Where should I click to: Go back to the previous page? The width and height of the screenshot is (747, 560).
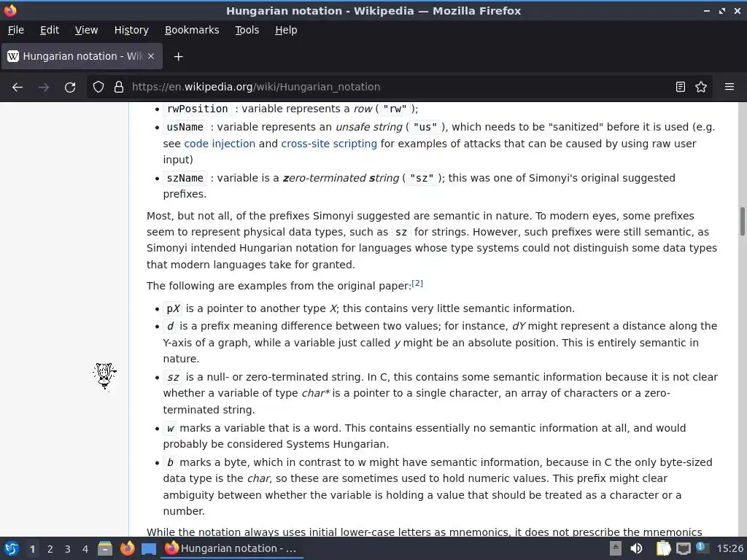click(18, 87)
